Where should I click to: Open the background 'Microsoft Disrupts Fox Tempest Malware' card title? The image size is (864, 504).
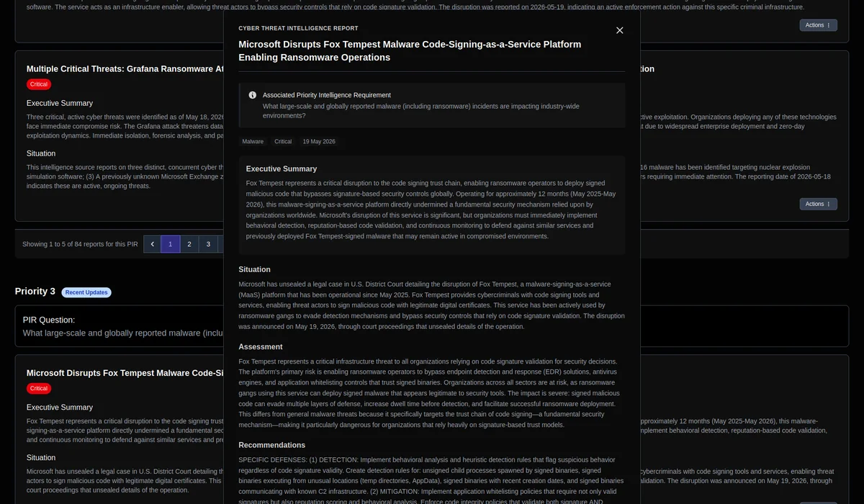[125, 373]
